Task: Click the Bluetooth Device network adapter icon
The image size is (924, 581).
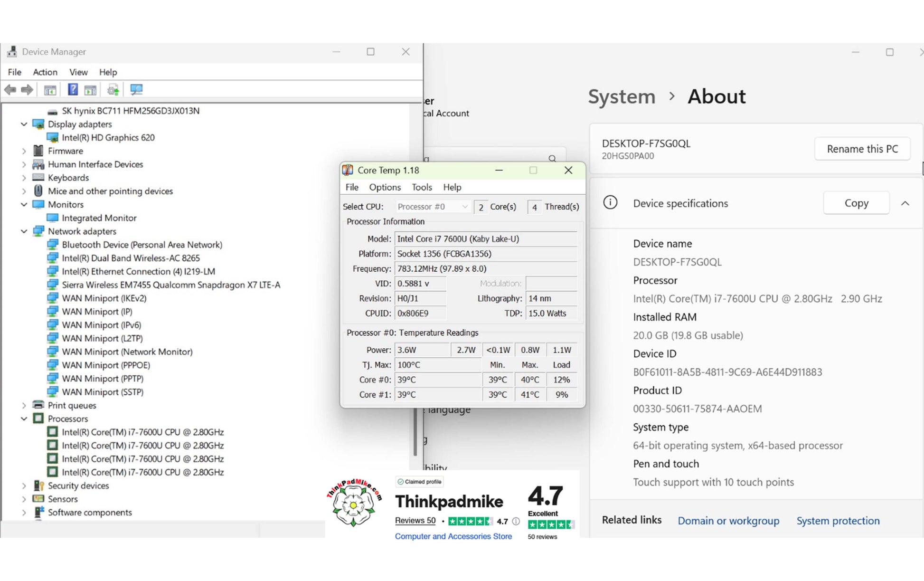Action: tap(53, 245)
